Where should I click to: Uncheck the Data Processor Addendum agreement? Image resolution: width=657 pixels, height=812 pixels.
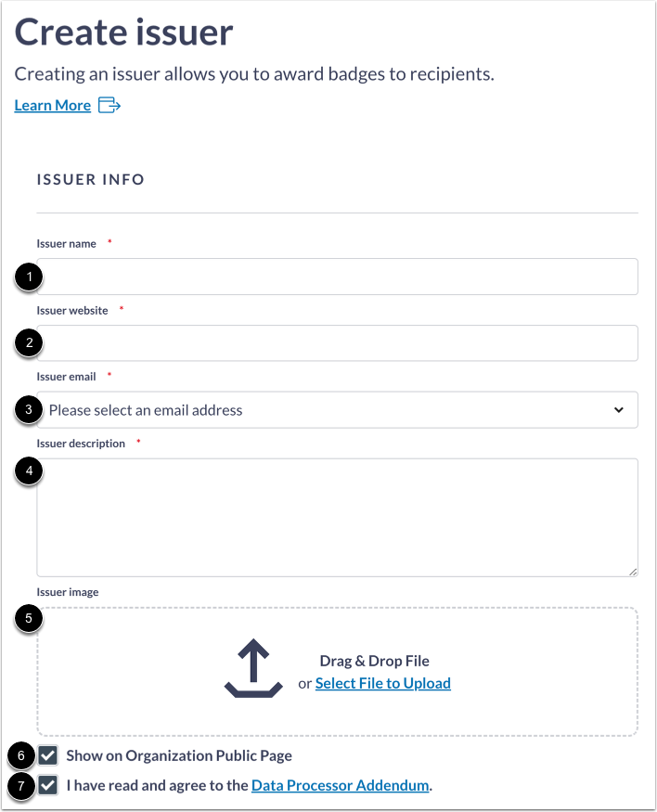coord(46,786)
